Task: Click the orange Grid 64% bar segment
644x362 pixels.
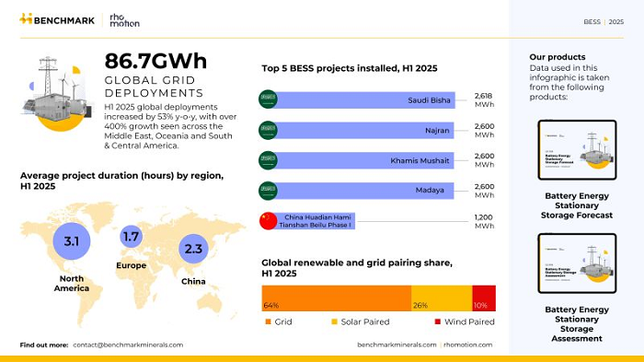Action: [337, 298]
